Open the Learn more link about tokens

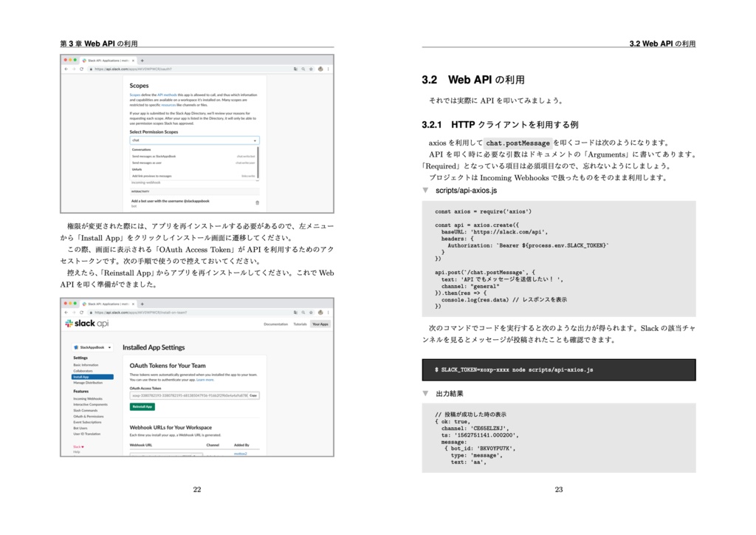tap(205, 380)
